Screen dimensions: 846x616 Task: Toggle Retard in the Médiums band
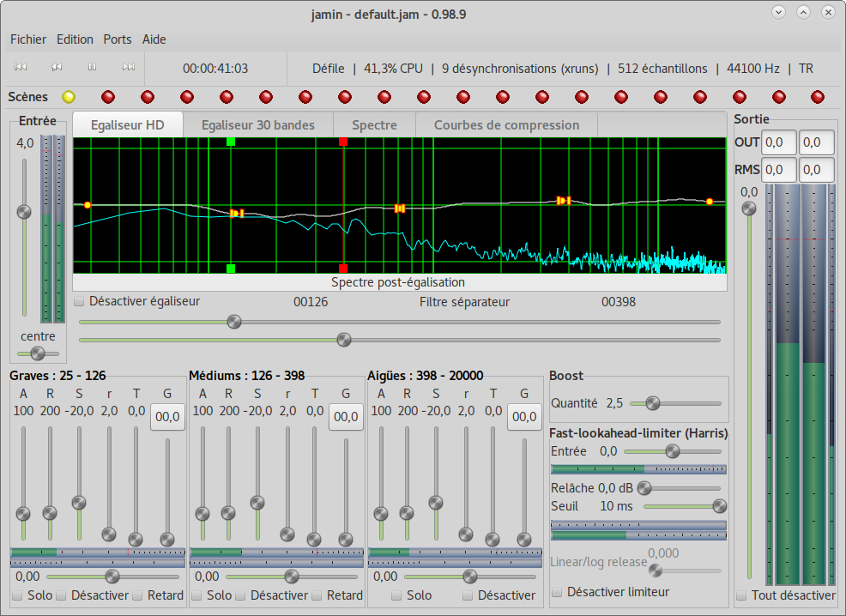(317, 595)
